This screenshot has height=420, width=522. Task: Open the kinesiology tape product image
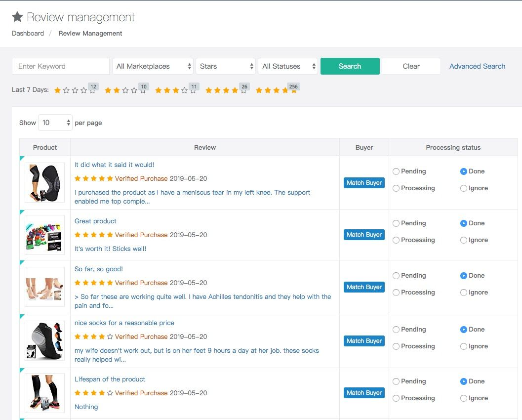coord(44,235)
